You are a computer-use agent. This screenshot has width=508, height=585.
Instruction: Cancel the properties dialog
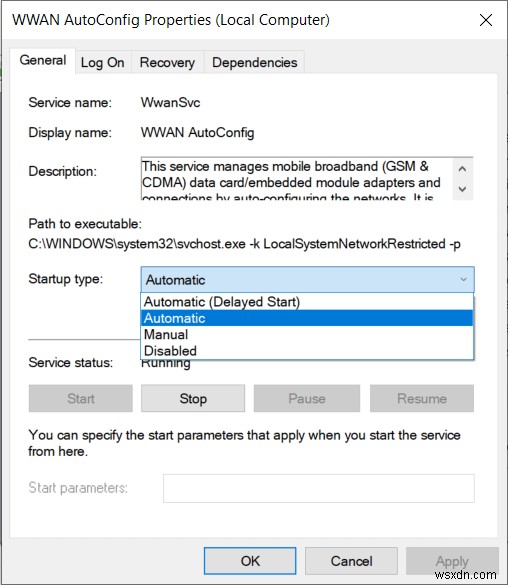click(x=351, y=561)
